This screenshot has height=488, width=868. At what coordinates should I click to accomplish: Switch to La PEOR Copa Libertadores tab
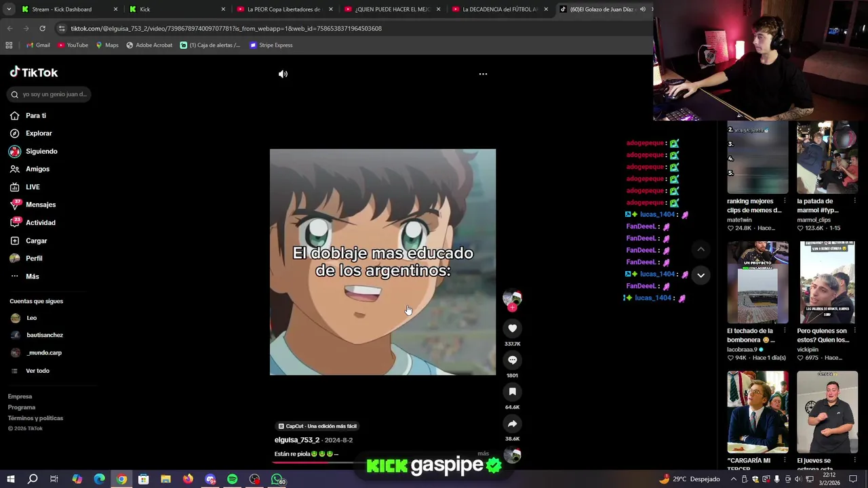(x=285, y=9)
